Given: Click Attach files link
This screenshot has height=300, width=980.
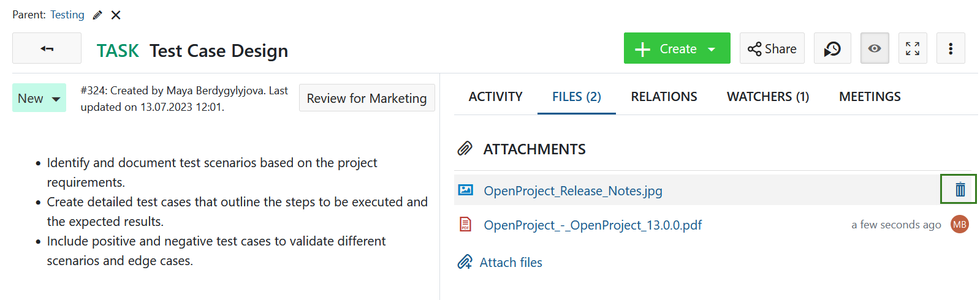Looking at the screenshot, I should coord(511,263).
